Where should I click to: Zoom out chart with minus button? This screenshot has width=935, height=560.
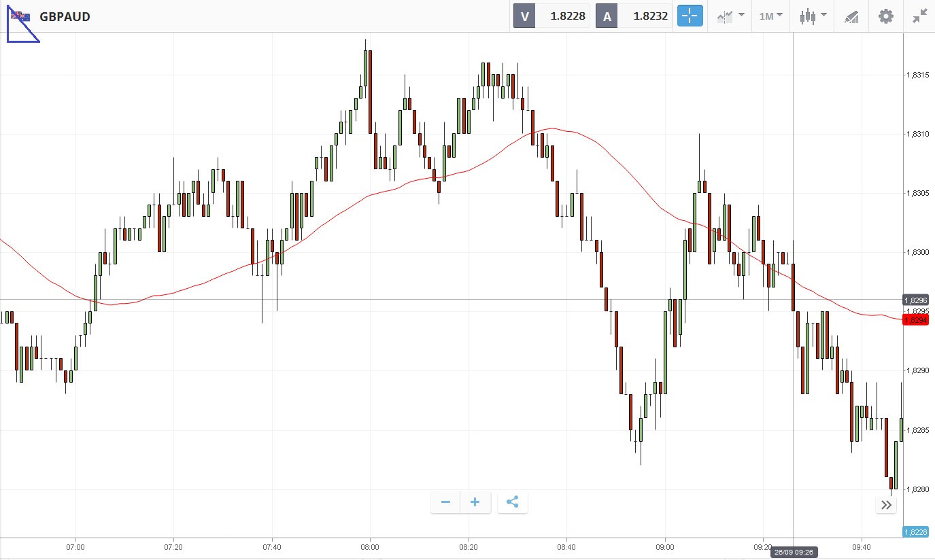pos(445,502)
